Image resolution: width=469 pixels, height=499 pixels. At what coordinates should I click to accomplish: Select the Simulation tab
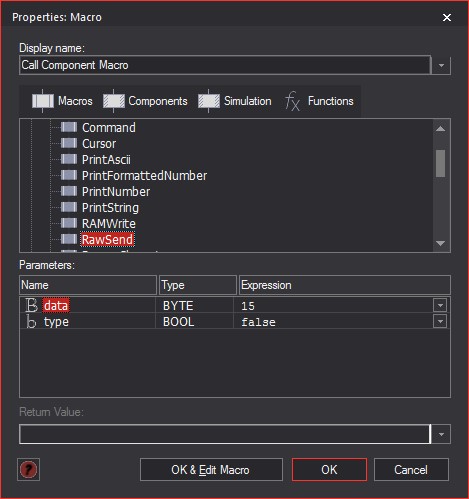(x=235, y=101)
